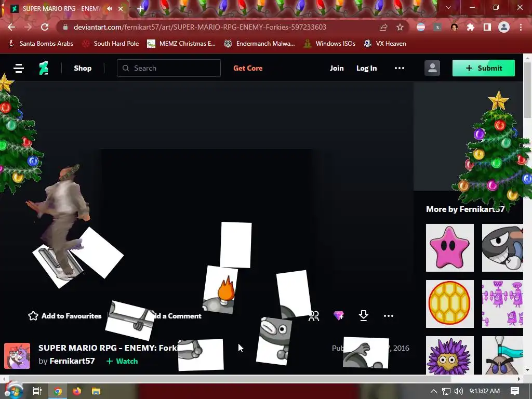532x399 pixels.
Task: Open the header more options ellipsis
Action: point(400,68)
